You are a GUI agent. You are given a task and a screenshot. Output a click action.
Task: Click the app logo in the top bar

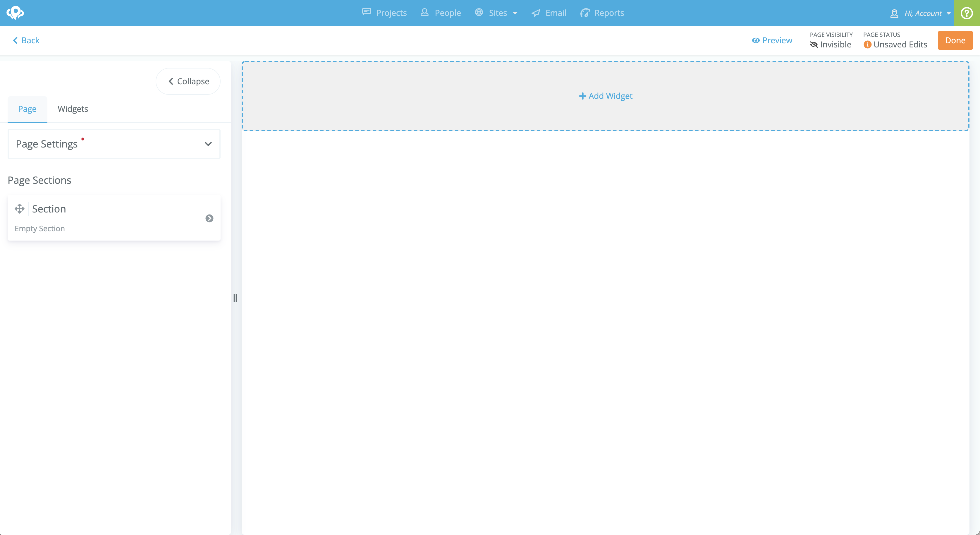pyautogui.click(x=15, y=13)
